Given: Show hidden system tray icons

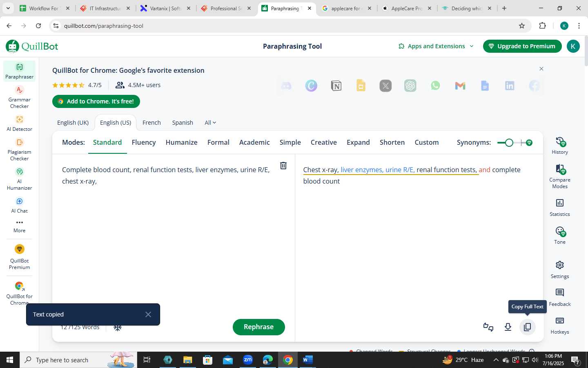Looking at the screenshot, I should pos(496,360).
